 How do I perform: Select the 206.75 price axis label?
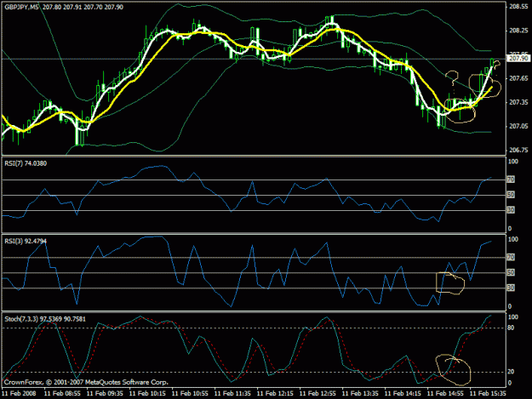coord(518,150)
